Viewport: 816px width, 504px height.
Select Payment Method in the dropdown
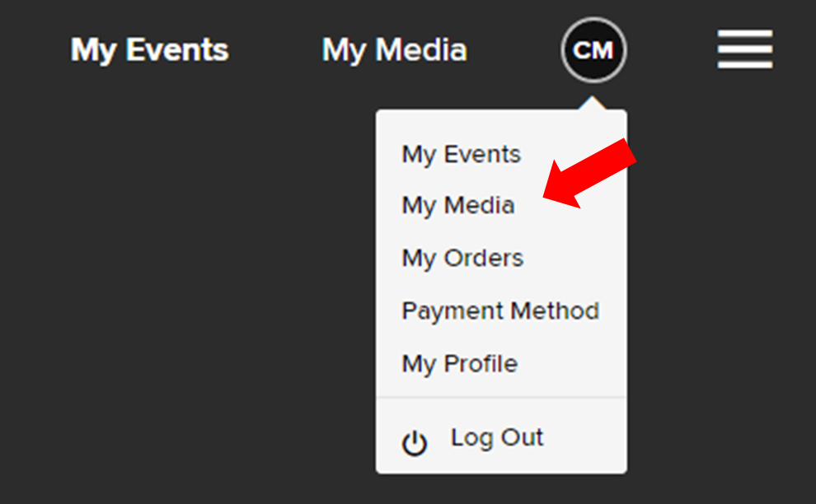pos(500,311)
